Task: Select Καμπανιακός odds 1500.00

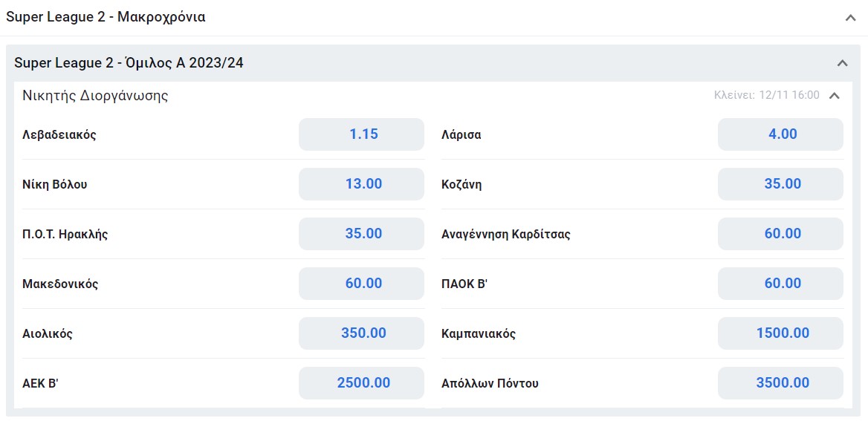Action: pyautogui.click(x=780, y=333)
